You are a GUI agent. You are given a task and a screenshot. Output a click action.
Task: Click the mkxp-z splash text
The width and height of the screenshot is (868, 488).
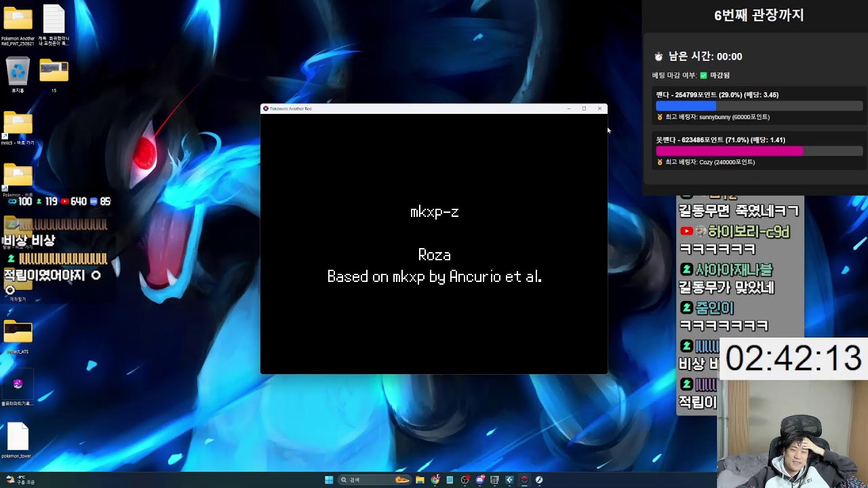[x=435, y=212]
